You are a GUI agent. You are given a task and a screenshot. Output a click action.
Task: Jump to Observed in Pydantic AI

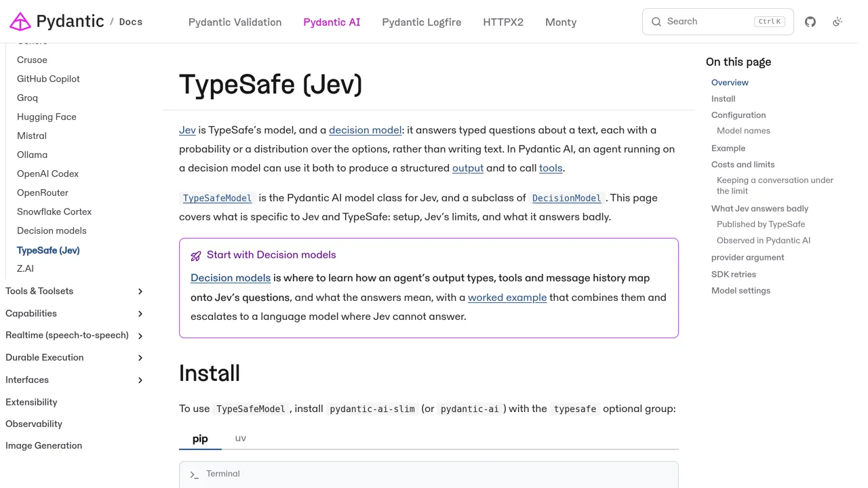click(x=764, y=241)
